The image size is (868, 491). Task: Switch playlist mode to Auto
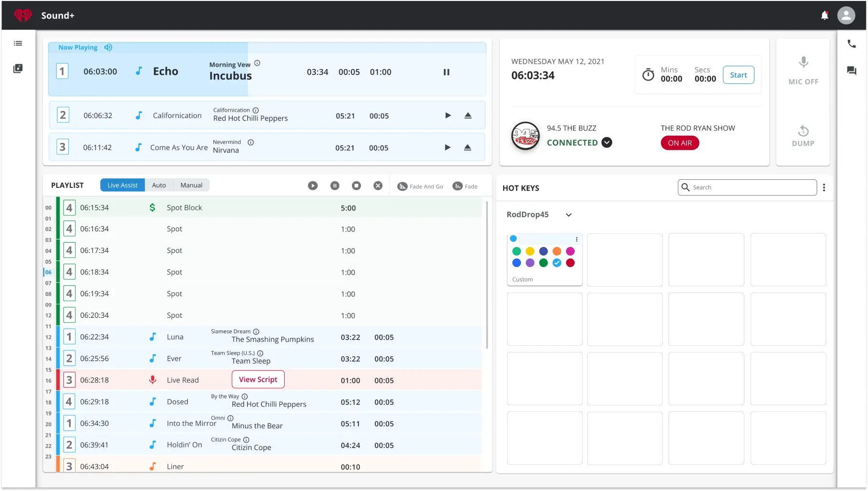[159, 185]
